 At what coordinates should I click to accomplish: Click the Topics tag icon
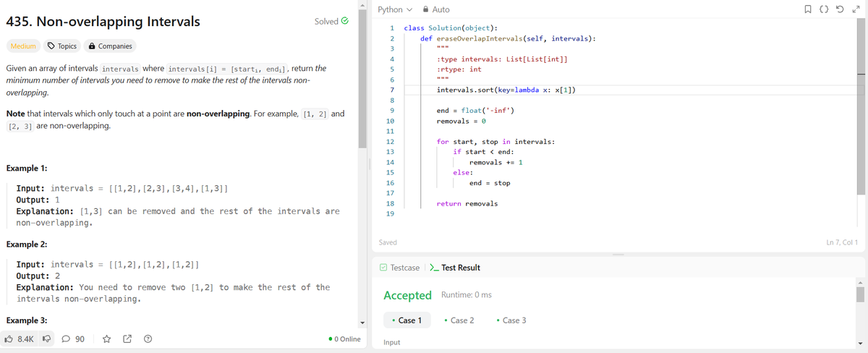(x=51, y=46)
